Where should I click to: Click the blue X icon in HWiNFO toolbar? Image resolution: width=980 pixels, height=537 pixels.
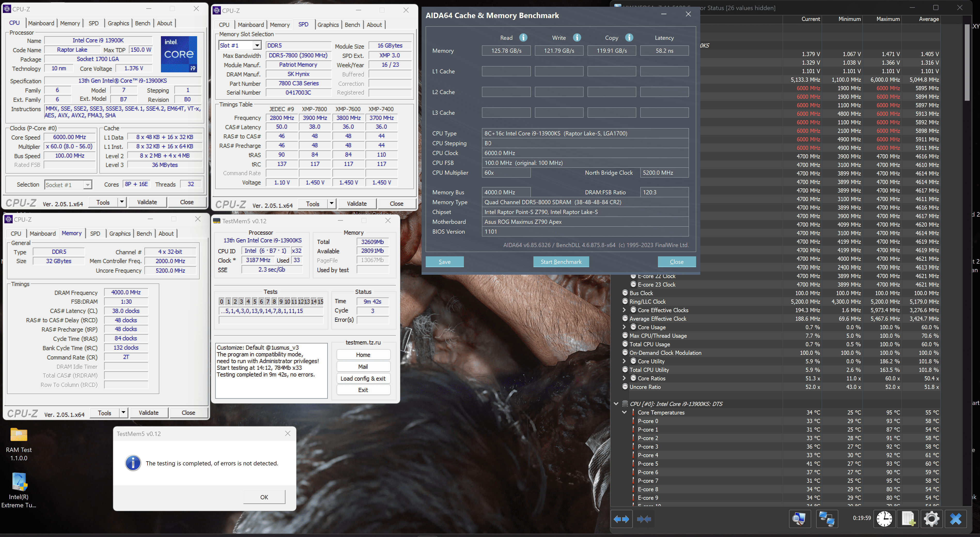pos(955,519)
